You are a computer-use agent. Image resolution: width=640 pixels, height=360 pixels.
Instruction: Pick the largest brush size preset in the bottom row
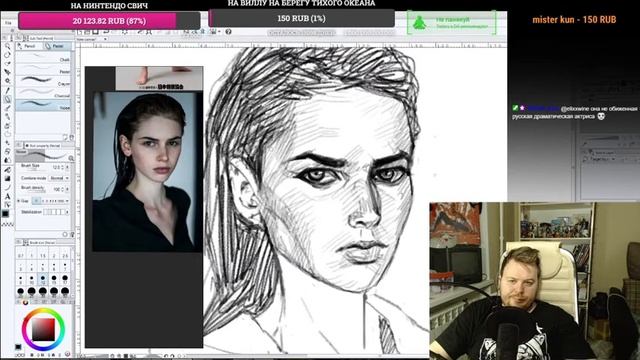(65, 291)
